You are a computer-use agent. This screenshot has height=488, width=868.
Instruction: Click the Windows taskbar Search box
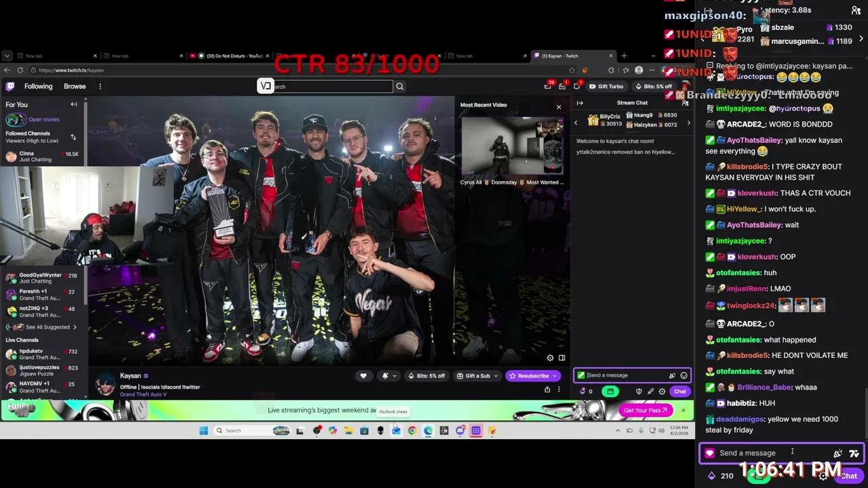tap(252, 430)
